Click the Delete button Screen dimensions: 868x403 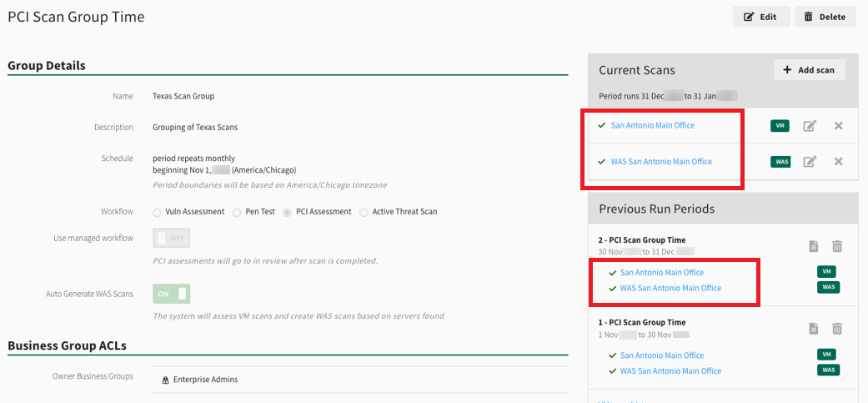click(x=825, y=17)
